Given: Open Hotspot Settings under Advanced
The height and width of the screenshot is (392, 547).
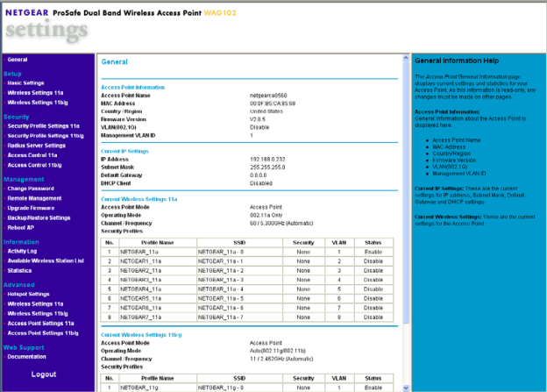Looking at the screenshot, I should click(x=28, y=295).
